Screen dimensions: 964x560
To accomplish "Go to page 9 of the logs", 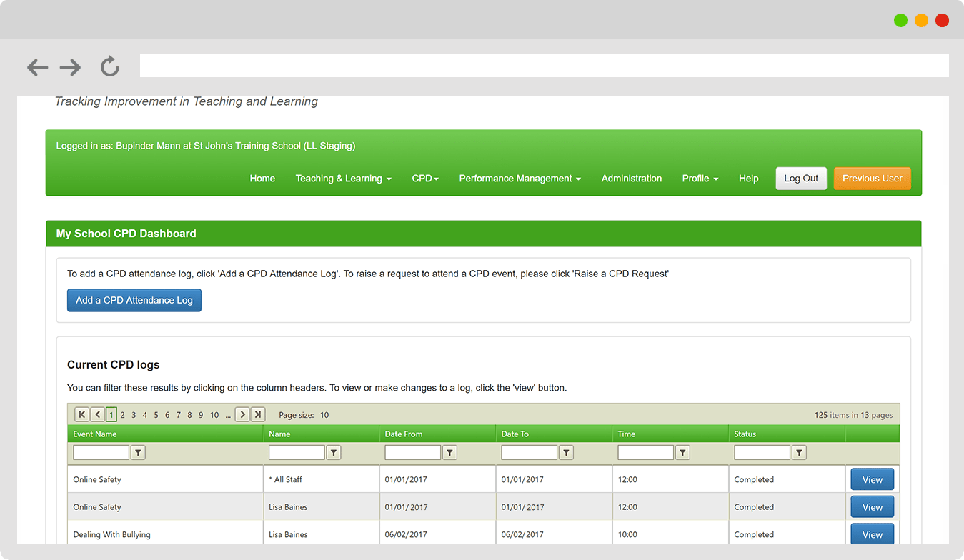I will pyautogui.click(x=201, y=415).
